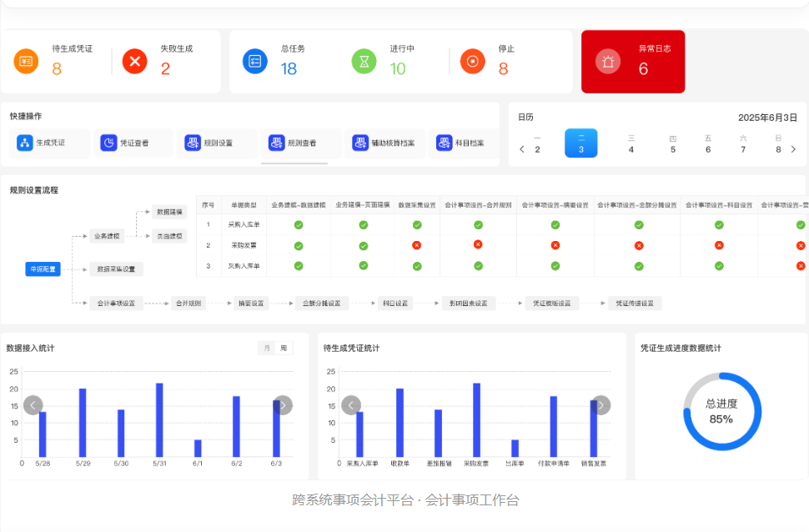Click red X for row 2 会计事项设置-合并规则
Image resolution: width=809 pixels, height=532 pixels.
(x=478, y=244)
